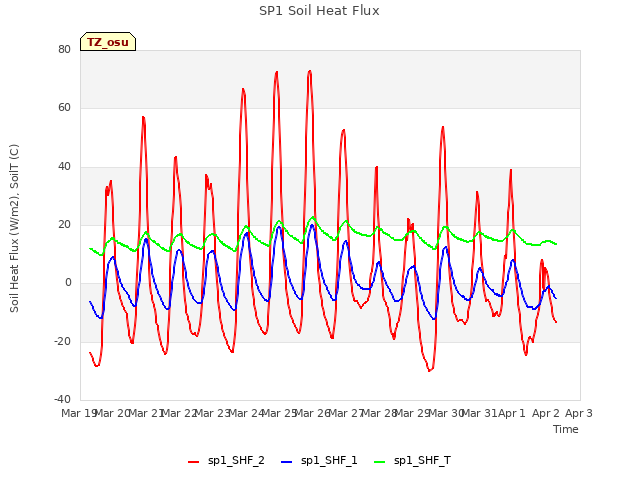Toggle the sp1_SHF_1 legend entry
The width and height of the screenshot is (640, 480).
click(319, 461)
